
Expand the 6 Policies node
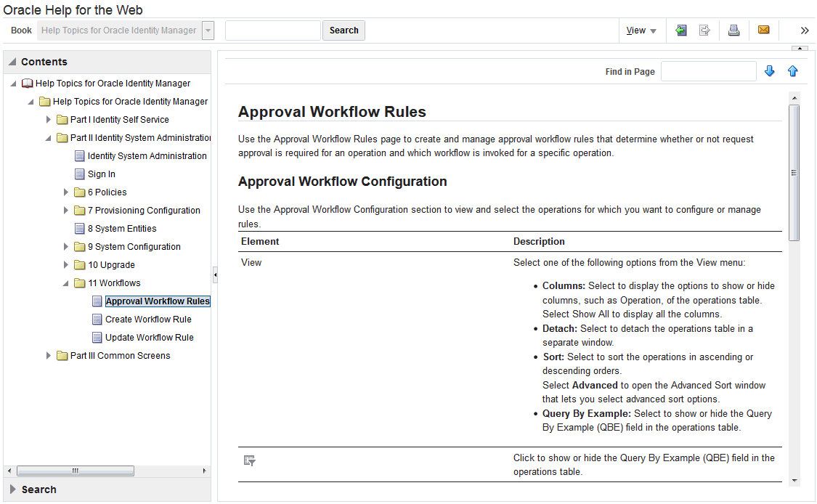click(x=65, y=192)
